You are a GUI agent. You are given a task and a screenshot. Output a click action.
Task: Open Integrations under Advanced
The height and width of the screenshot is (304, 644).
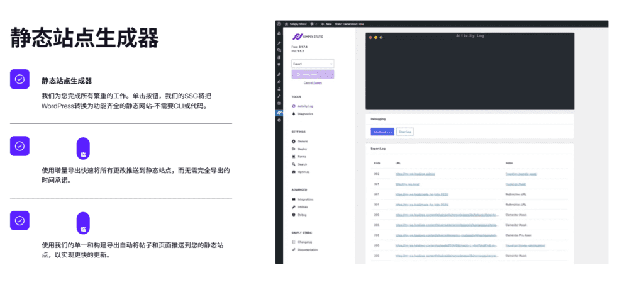click(x=306, y=200)
